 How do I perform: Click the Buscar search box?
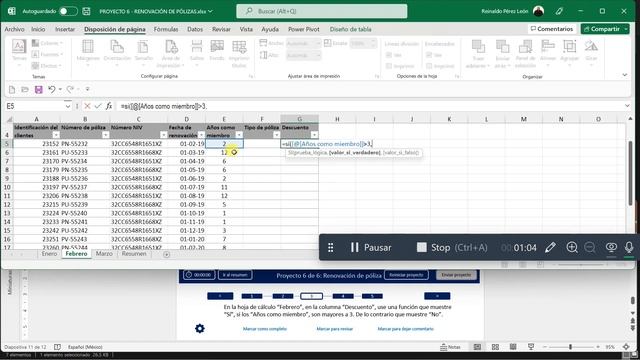322,11
